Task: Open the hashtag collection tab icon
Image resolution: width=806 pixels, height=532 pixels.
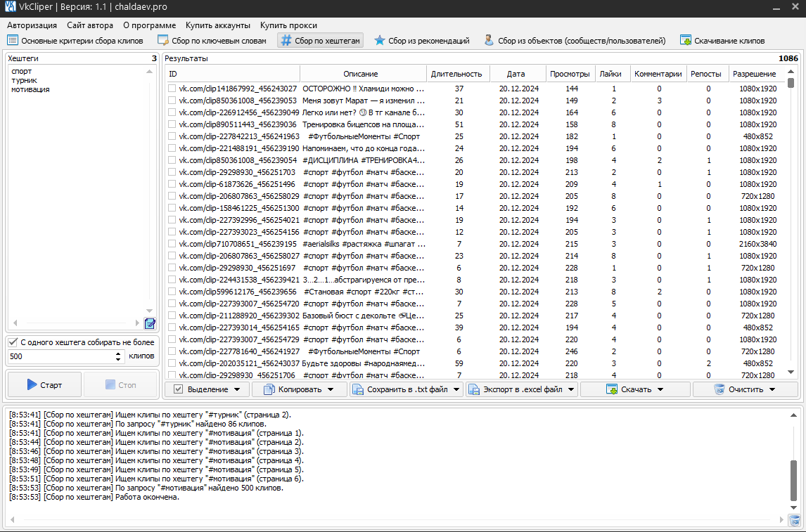Action: pos(286,41)
